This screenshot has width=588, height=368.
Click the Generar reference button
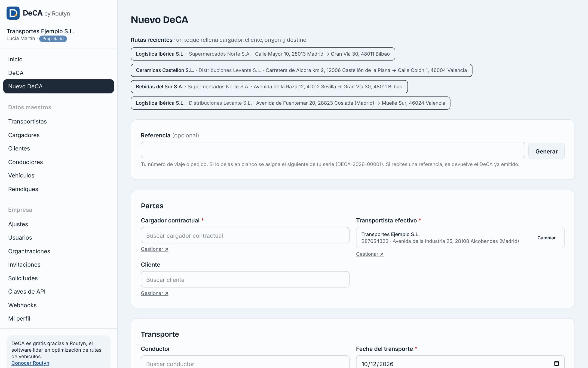(546, 151)
